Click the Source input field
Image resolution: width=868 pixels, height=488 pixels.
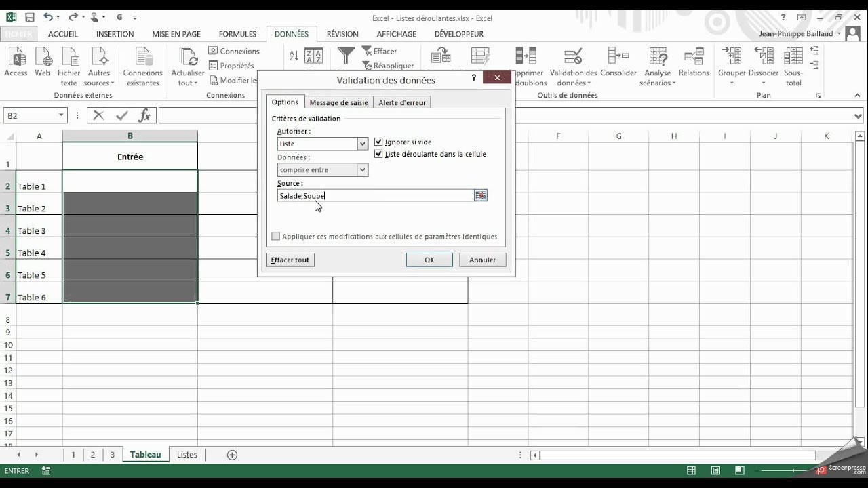tap(376, 195)
